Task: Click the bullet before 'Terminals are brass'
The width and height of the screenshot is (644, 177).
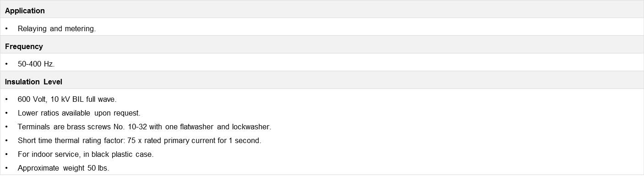Action: 7,127
